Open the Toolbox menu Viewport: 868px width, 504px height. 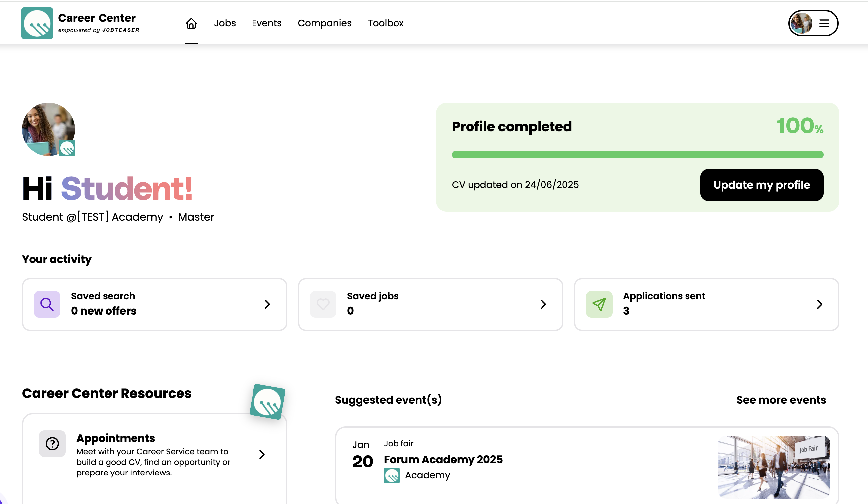386,23
